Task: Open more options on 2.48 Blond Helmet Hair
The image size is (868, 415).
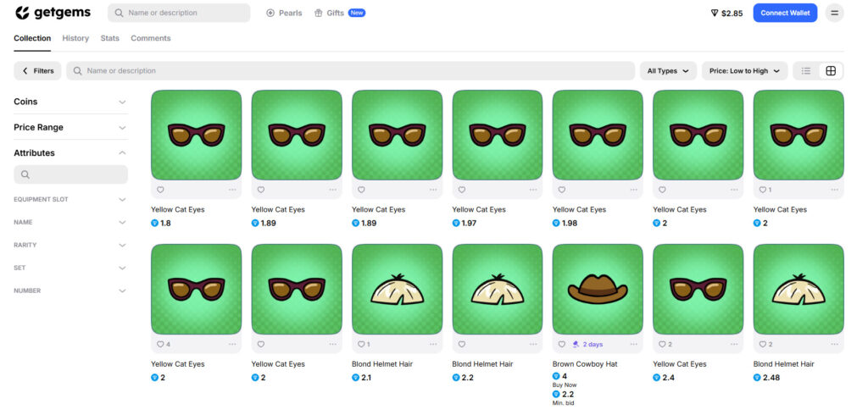Action: 834,344
